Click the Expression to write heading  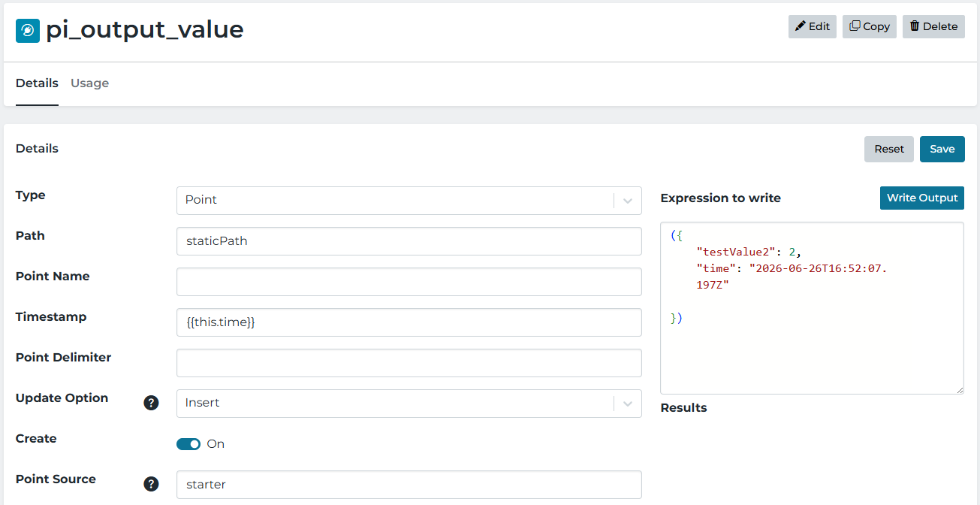(721, 198)
